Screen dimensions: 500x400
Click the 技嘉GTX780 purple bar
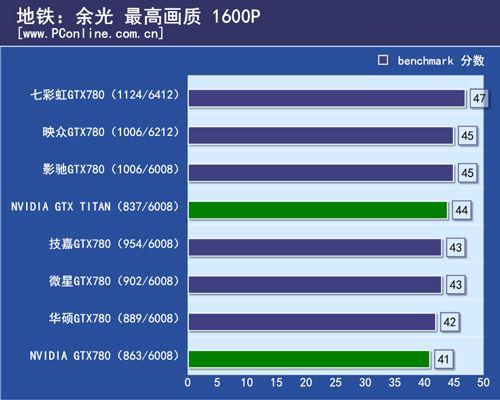pyautogui.click(x=315, y=248)
